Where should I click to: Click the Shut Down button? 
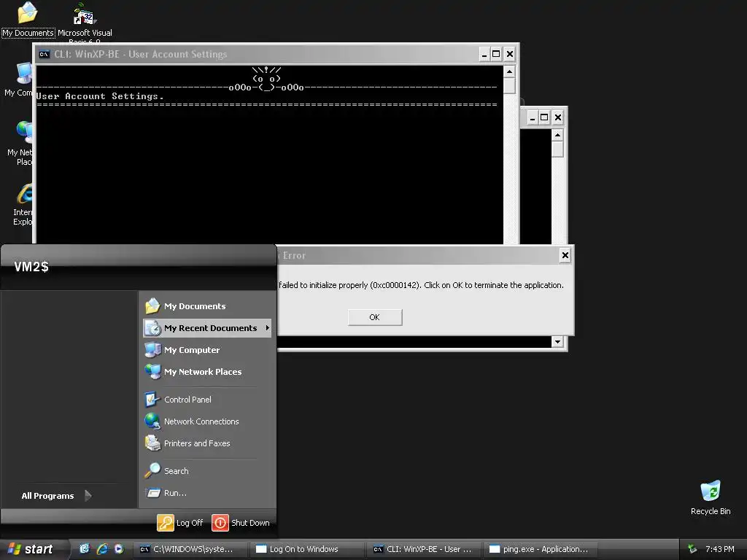(241, 522)
